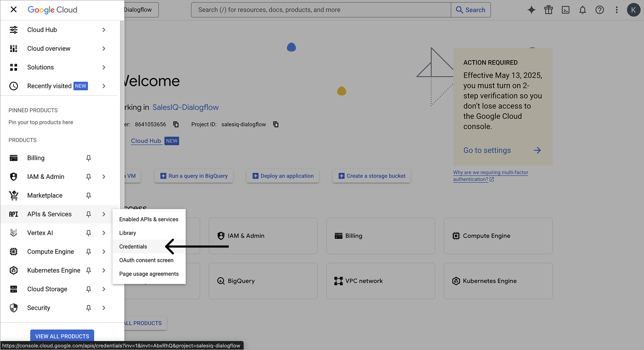Click the Kubernetes Engine icon in sidebar
The width and height of the screenshot is (644, 350).
(14, 270)
